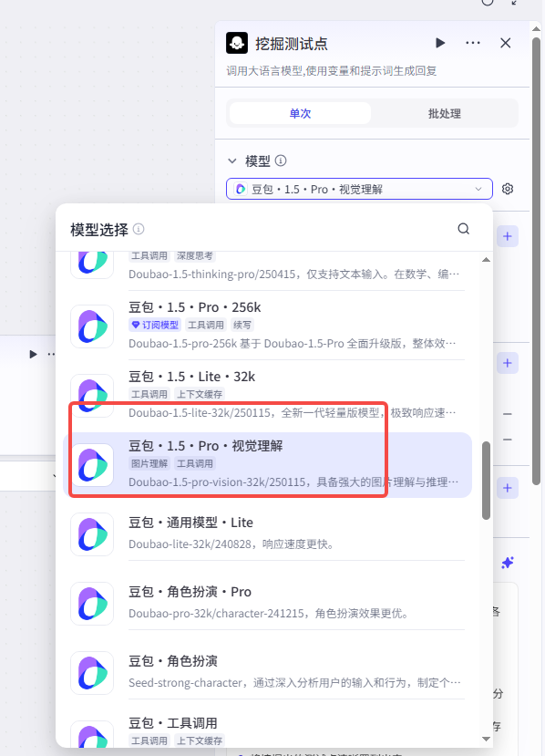
Task: Click the Doubao-1.5-thinking-pro description text
Action: (294, 274)
